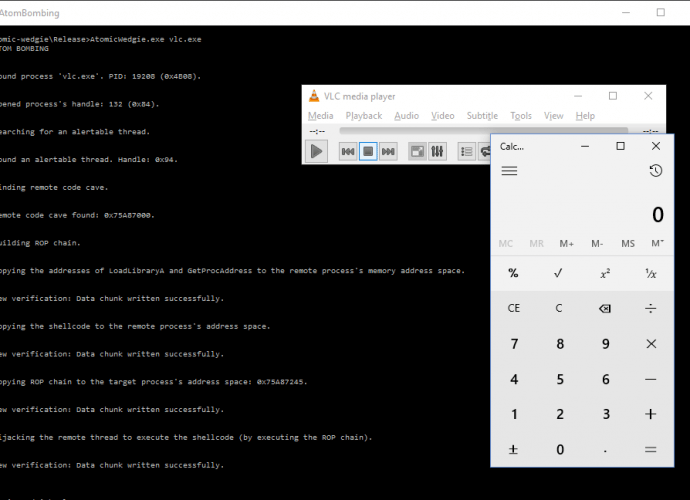Open VLC Audio menu
Screen dimensions: 690x500
(406, 116)
